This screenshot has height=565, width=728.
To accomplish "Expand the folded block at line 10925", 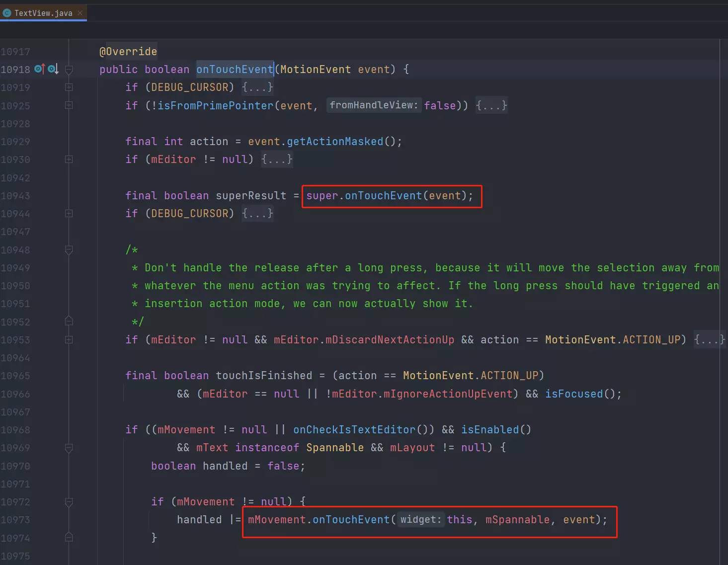I will [69, 105].
